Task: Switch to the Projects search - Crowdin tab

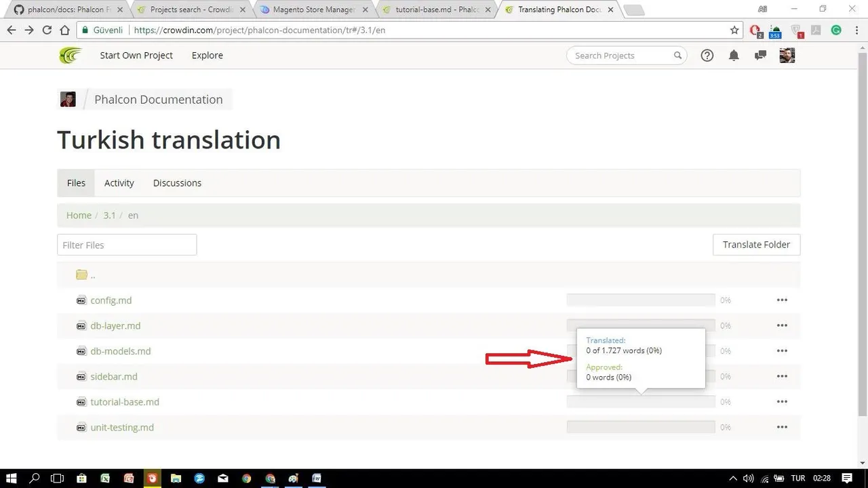Action: click(x=192, y=9)
